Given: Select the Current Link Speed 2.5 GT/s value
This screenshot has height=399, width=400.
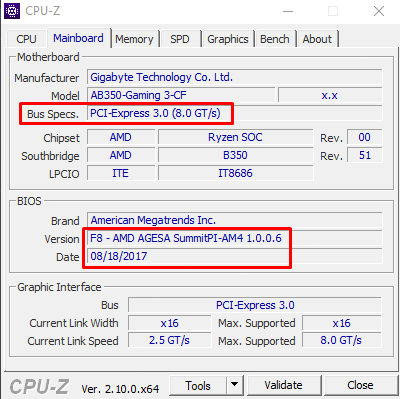Looking at the screenshot, I should tap(170, 341).
